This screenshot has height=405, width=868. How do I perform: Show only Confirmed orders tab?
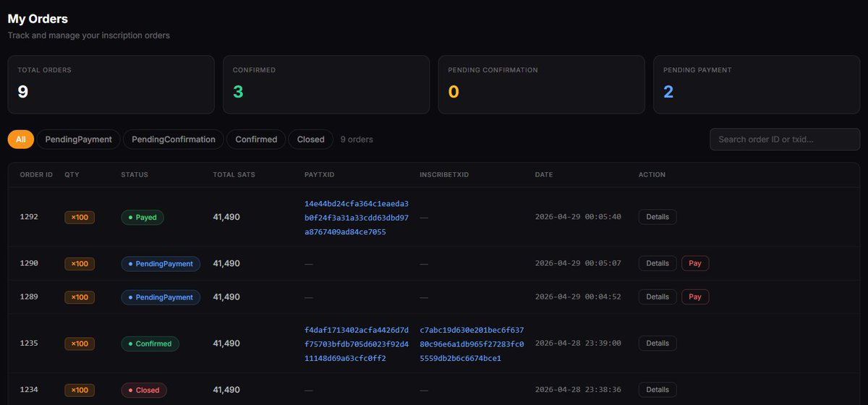pos(256,140)
